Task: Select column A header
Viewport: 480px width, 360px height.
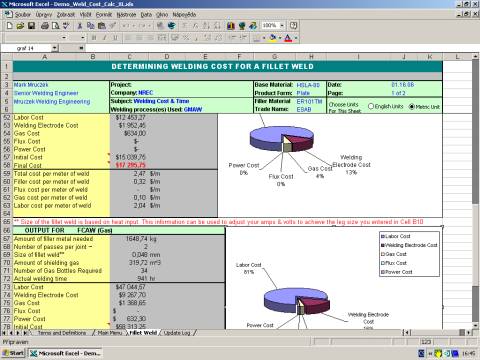Action: pos(44,57)
